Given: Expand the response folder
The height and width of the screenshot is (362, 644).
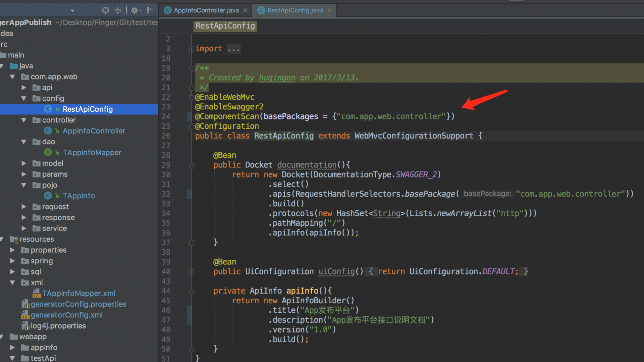Looking at the screenshot, I should (24, 217).
